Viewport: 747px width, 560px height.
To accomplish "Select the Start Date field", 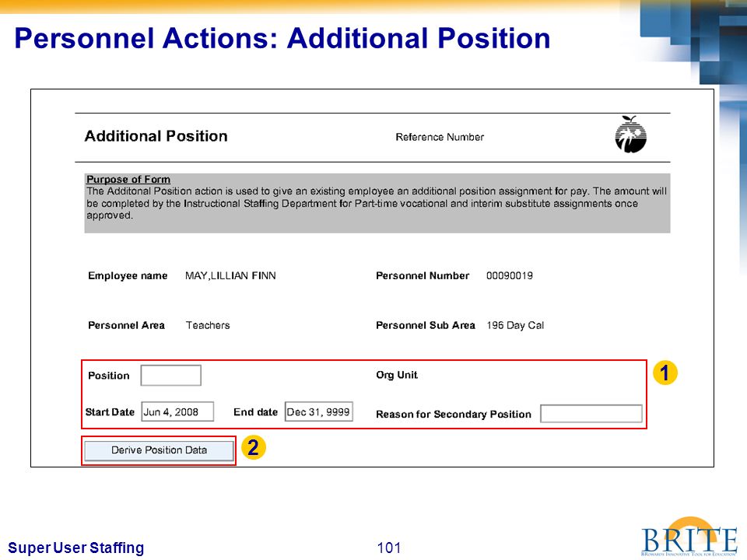I will [177, 412].
